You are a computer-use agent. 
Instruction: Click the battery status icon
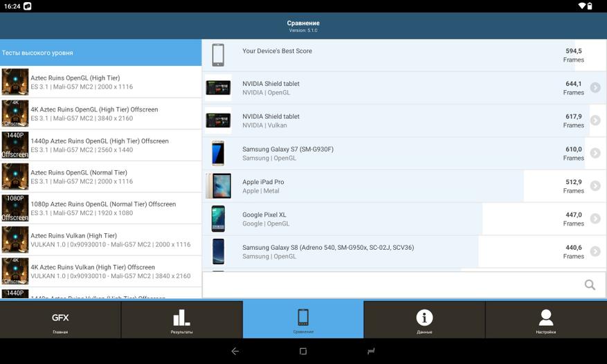click(x=590, y=6)
